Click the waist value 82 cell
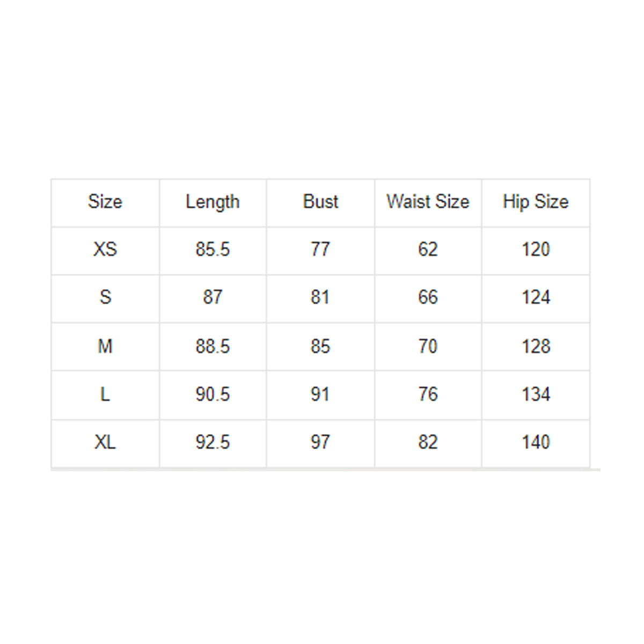The height and width of the screenshot is (644, 644). (x=428, y=442)
